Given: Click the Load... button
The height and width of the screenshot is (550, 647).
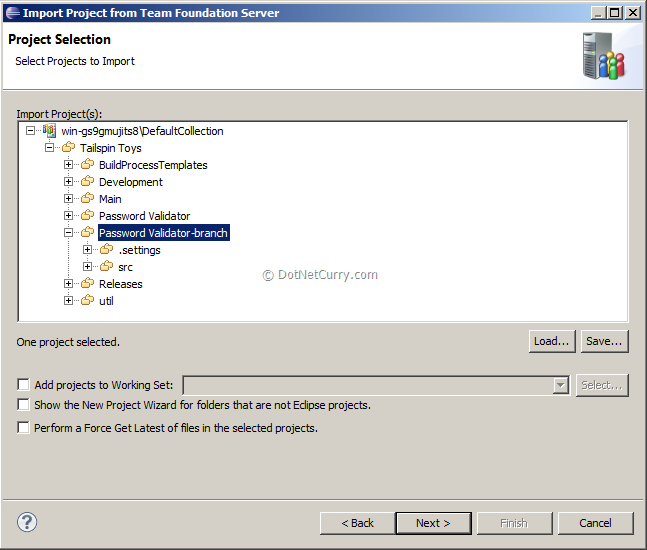Looking at the screenshot, I should pos(552,341).
